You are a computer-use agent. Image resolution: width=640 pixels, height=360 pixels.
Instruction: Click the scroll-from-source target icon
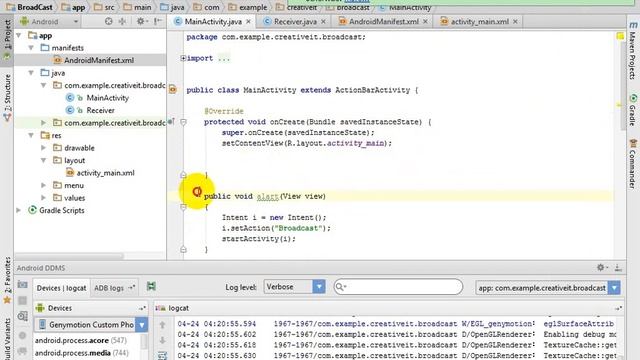click(109, 21)
